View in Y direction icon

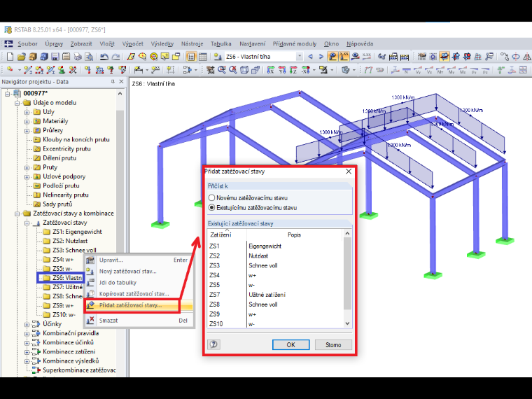pos(282,70)
